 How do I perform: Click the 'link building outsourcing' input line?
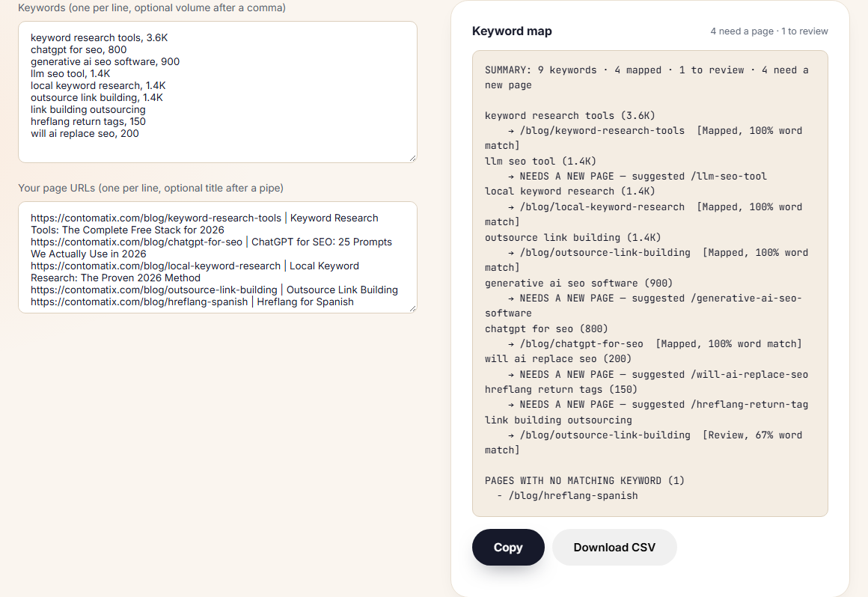click(x=88, y=109)
